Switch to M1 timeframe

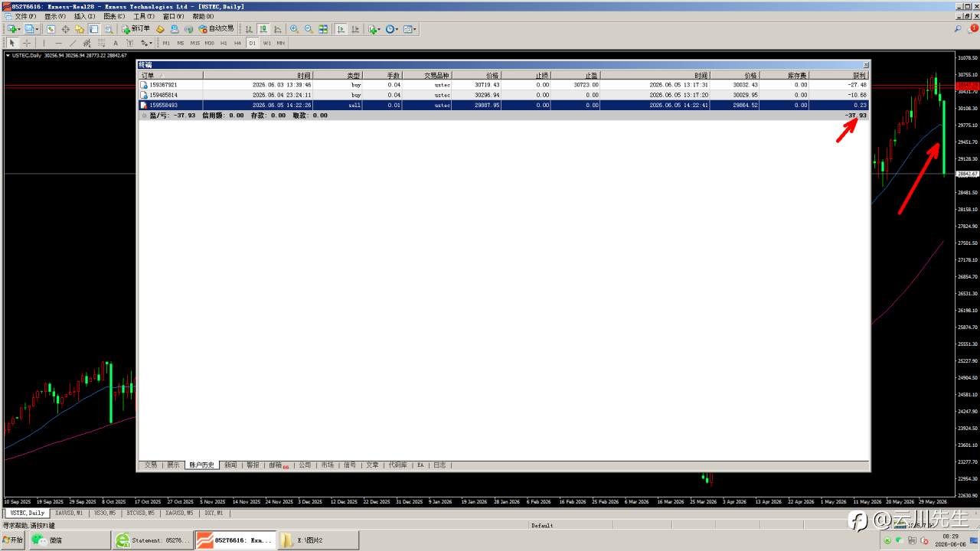[x=166, y=43]
